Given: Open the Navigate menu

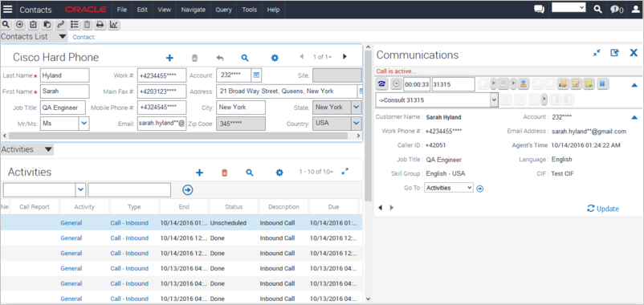Looking at the screenshot, I should coord(193,10).
